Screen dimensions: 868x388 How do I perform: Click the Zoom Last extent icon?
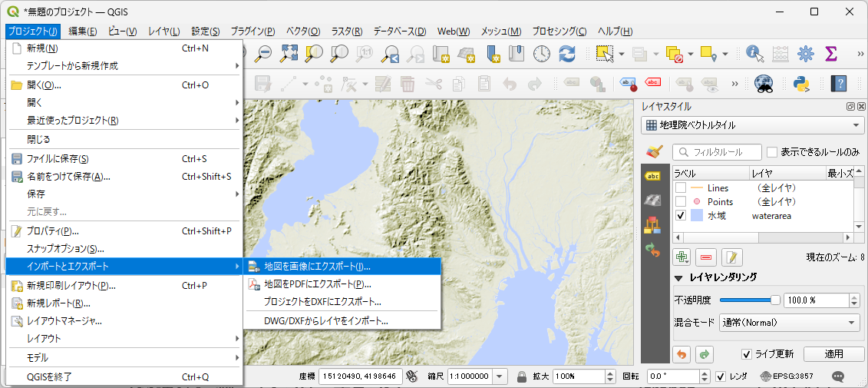tap(391, 53)
